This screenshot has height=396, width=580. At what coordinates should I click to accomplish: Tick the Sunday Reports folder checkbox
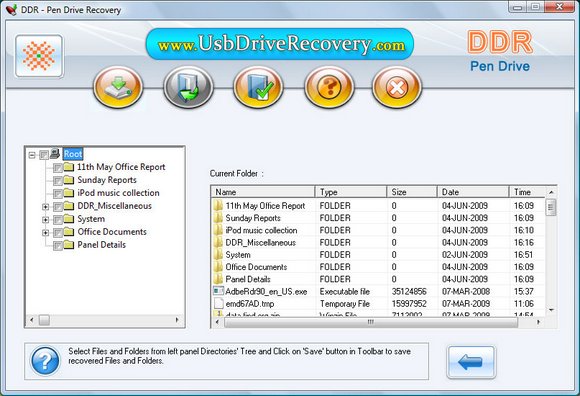coord(58,180)
